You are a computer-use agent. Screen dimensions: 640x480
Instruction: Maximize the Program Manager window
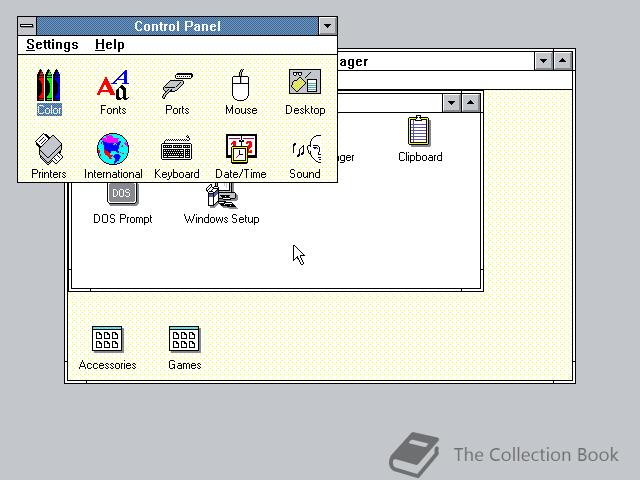click(x=562, y=61)
